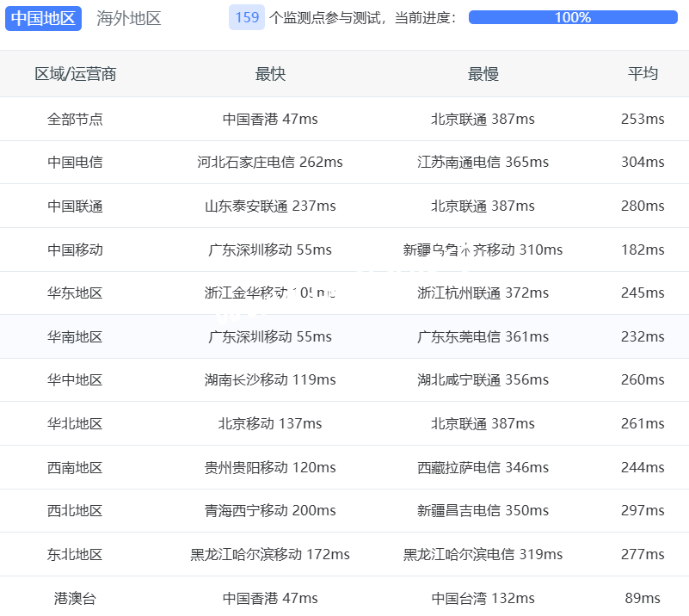Select the 华东地区 region row
Screen dimensions: 689x616
click(x=75, y=293)
